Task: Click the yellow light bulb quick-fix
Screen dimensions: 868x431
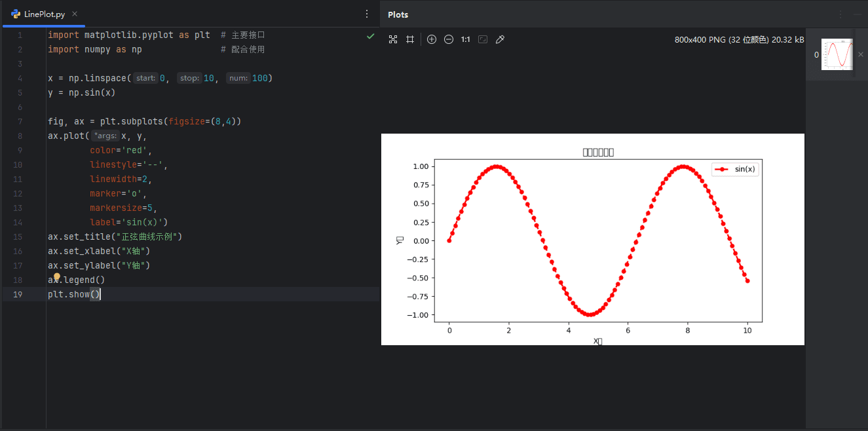Action: tap(57, 277)
